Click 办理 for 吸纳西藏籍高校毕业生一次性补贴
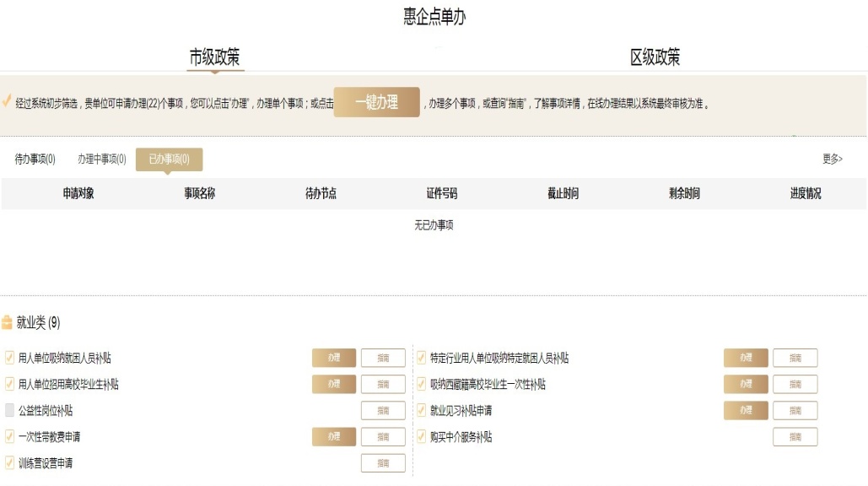Screen dimensions: 868x486 [746, 384]
